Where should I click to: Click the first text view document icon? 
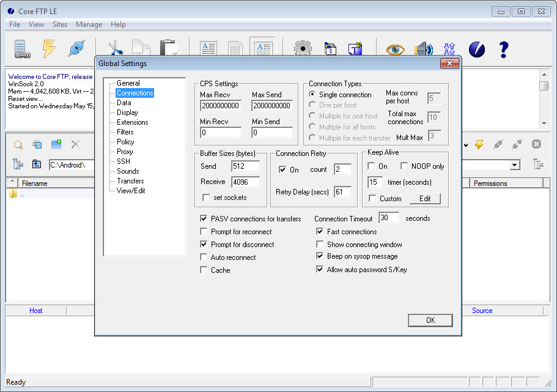pyautogui.click(x=208, y=48)
